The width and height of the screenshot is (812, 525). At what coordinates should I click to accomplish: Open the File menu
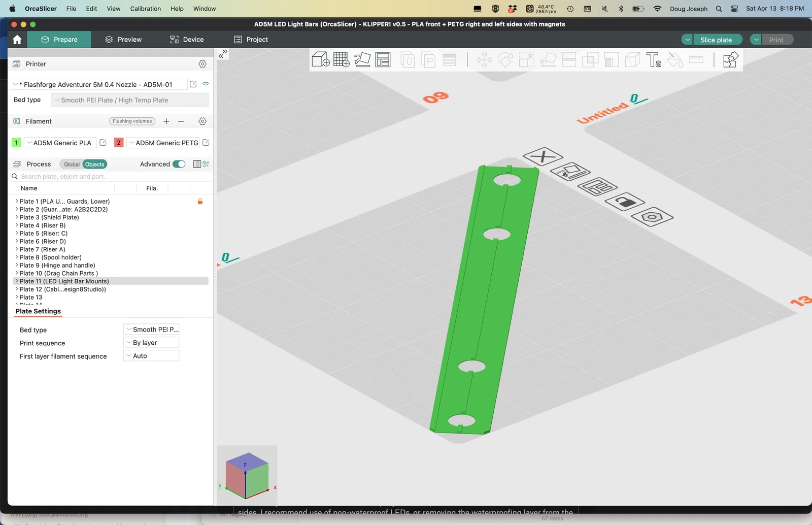click(71, 9)
